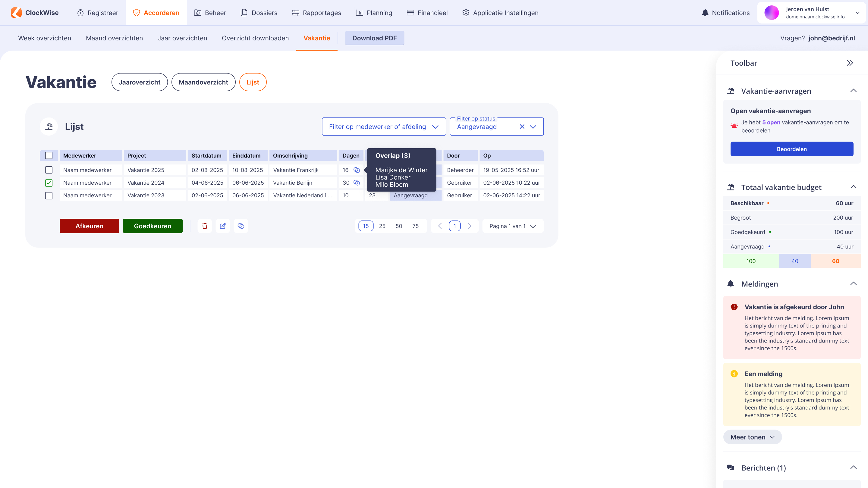Clear the Aangevraagd status filter with the X

[x=522, y=127]
